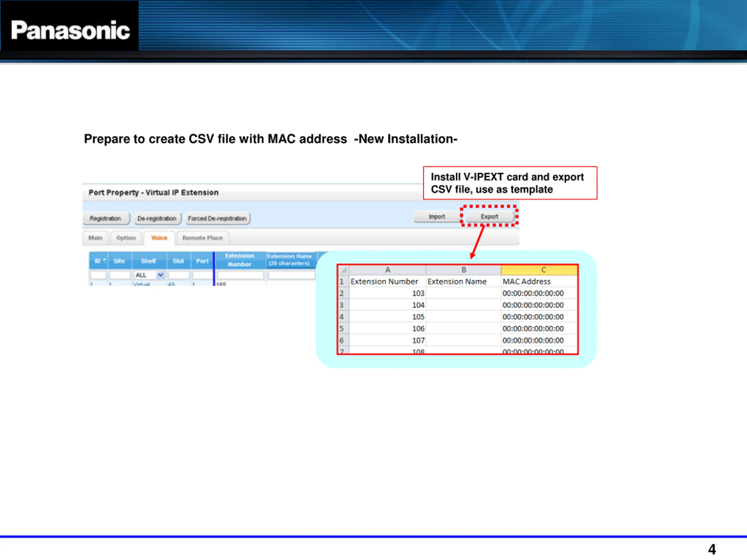The image size is (747, 560).
Task: Click the Extension Name cell in row 1
Action: point(464,281)
